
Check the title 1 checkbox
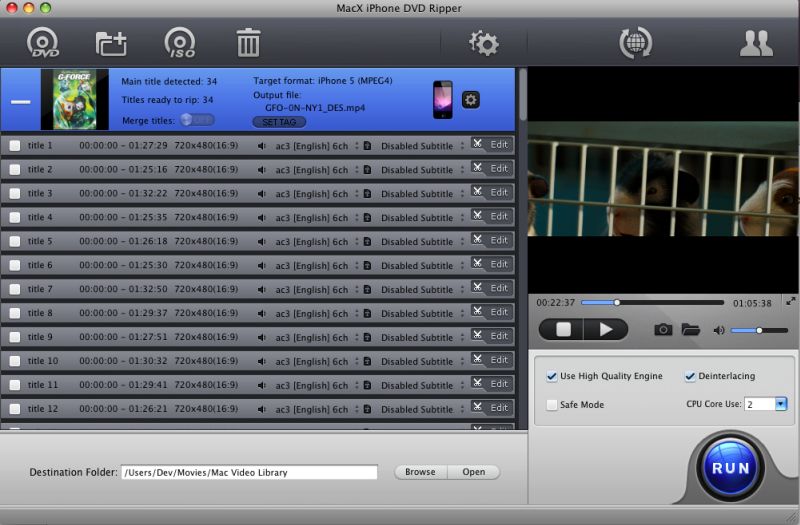(15, 145)
